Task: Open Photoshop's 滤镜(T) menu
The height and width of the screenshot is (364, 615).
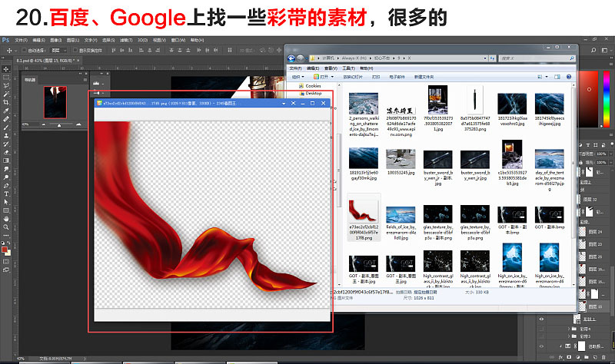Action: (x=126, y=40)
